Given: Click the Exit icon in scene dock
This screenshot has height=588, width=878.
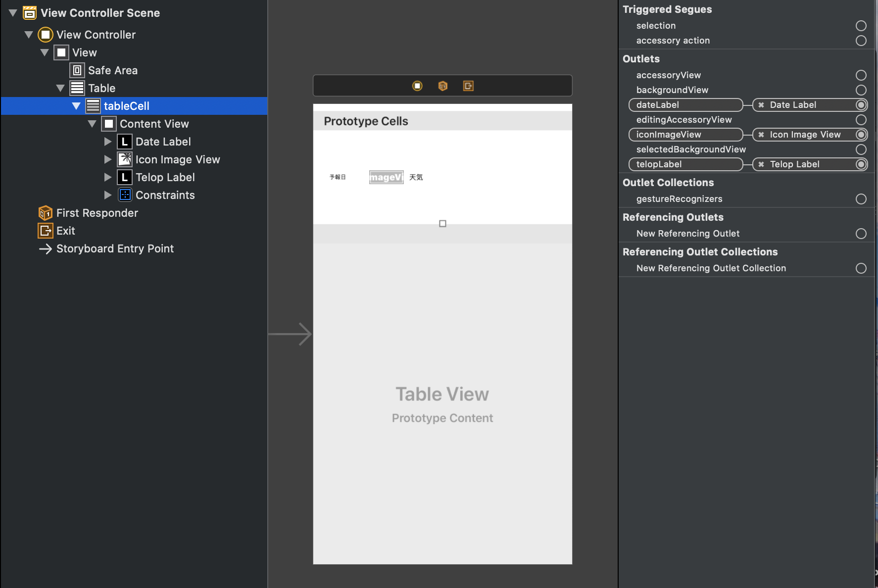Looking at the screenshot, I should pyautogui.click(x=468, y=86).
